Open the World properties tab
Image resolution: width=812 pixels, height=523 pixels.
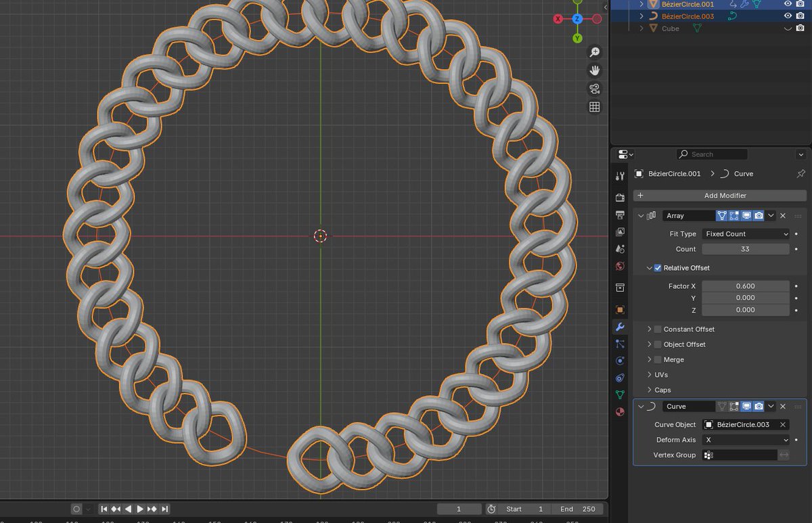click(x=620, y=266)
